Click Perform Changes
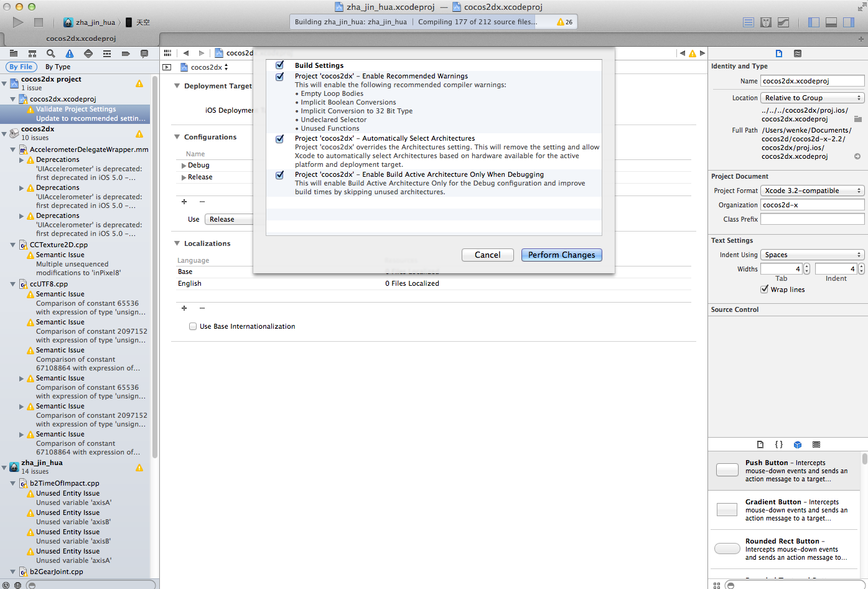868x589 pixels. click(562, 255)
